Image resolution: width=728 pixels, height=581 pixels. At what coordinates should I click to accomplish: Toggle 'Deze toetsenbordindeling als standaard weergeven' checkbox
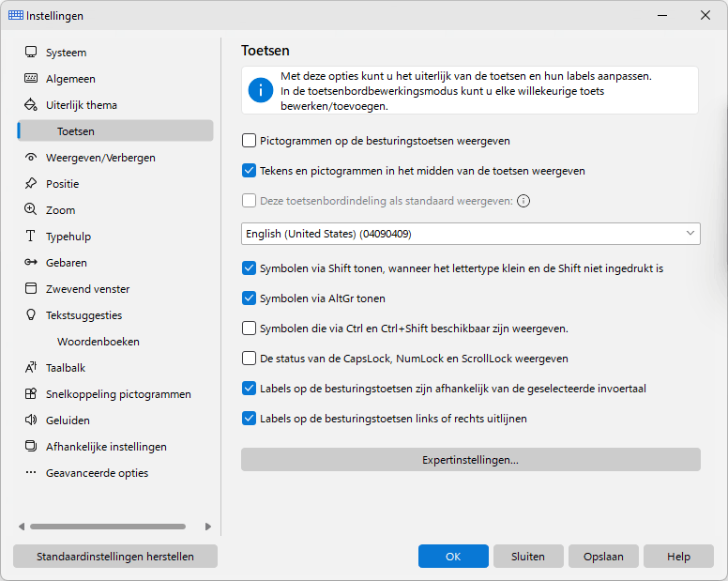(249, 201)
